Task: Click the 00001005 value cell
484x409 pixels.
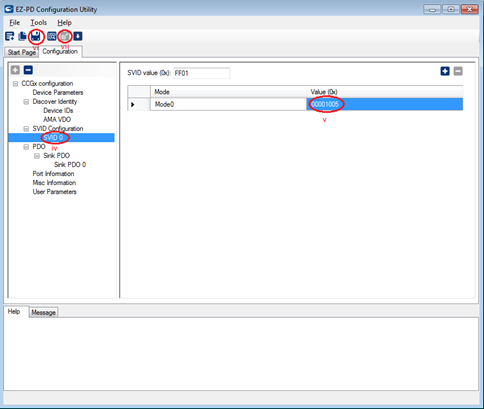Action: click(385, 104)
